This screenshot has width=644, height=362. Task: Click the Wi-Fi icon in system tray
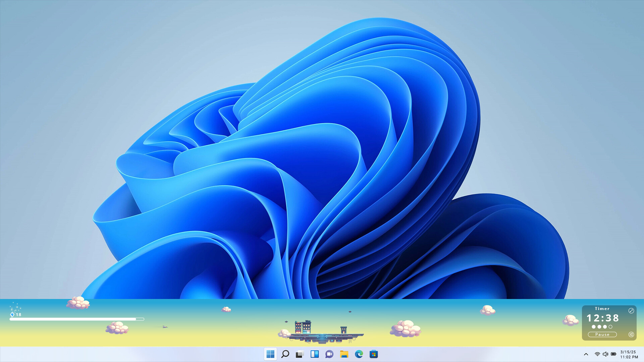pyautogui.click(x=597, y=354)
